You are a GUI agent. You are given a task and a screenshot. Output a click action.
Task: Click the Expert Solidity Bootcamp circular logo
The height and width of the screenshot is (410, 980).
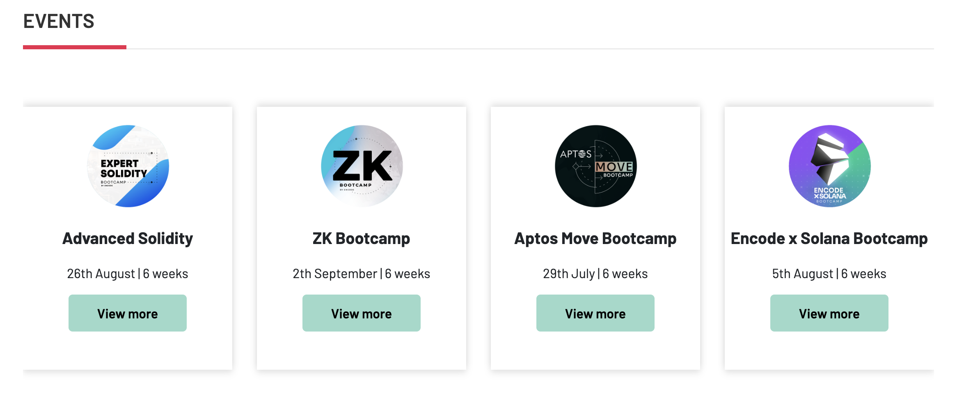point(128,166)
